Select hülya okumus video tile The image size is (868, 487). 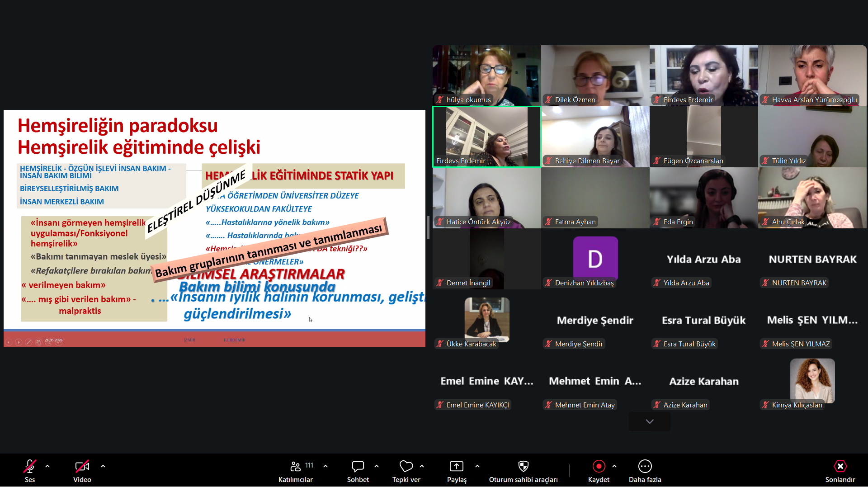pos(487,76)
